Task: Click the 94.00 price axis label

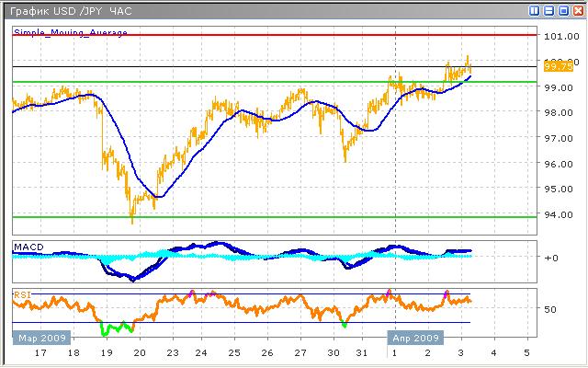Action: tap(559, 214)
